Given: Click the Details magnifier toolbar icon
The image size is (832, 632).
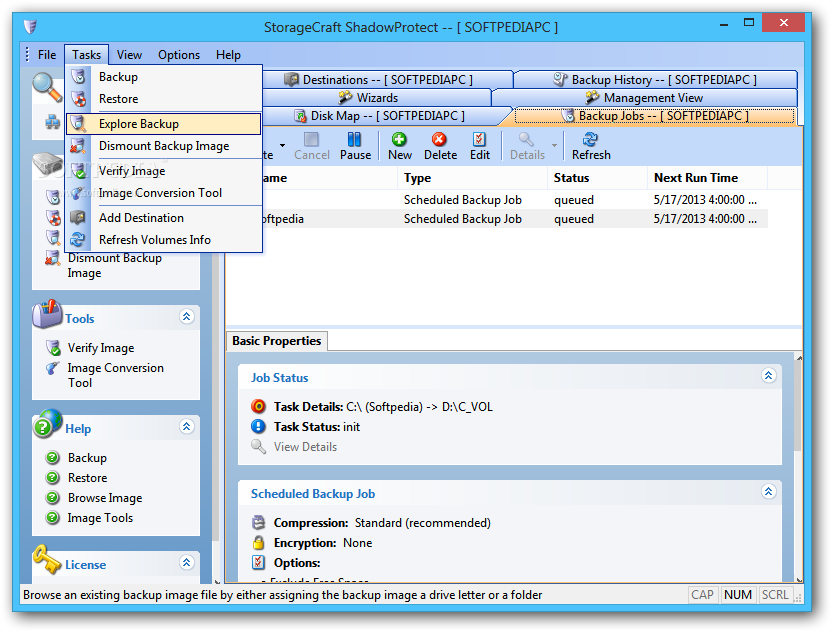Looking at the screenshot, I should [526, 140].
